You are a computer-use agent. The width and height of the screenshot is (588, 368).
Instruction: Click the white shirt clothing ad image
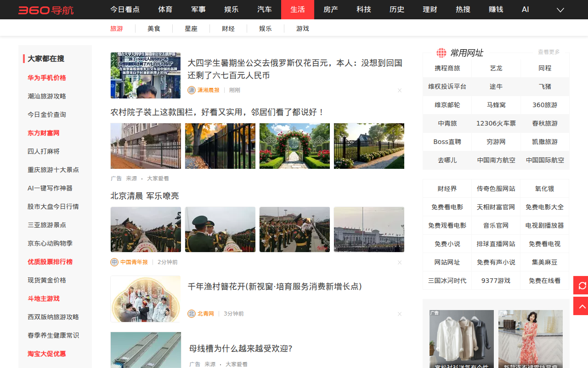coord(462,338)
